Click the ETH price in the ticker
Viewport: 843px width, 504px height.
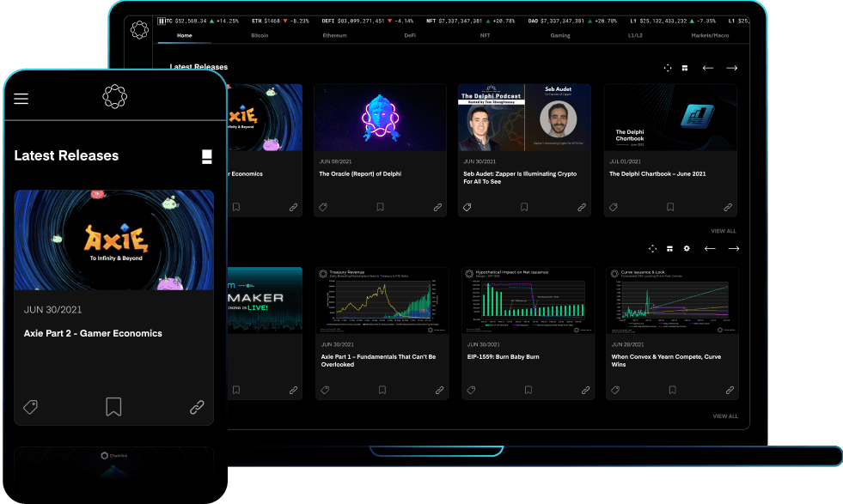[x=280, y=21]
